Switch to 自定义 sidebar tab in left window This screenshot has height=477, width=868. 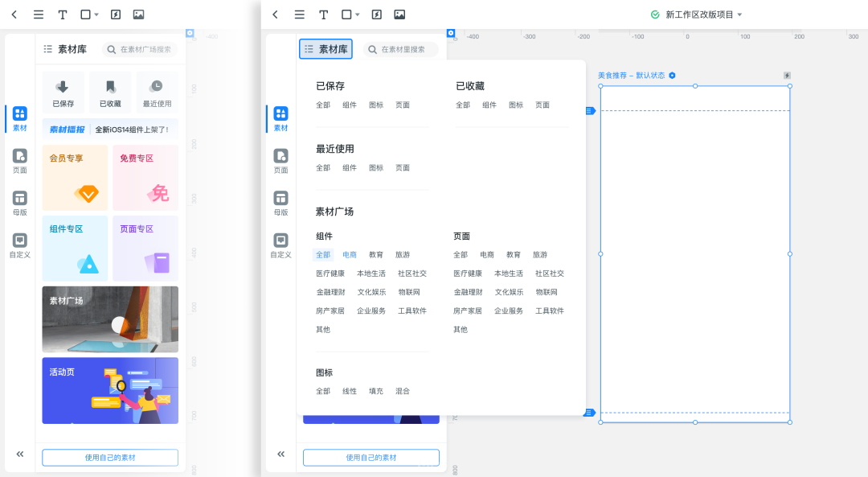(x=20, y=245)
